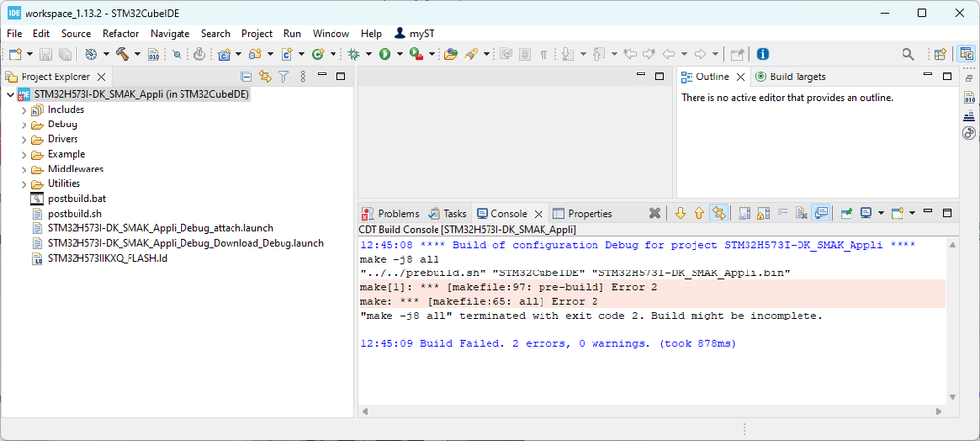This screenshot has height=441, width=980.
Task: Expand the Middlewares folder
Action: pos(25,169)
